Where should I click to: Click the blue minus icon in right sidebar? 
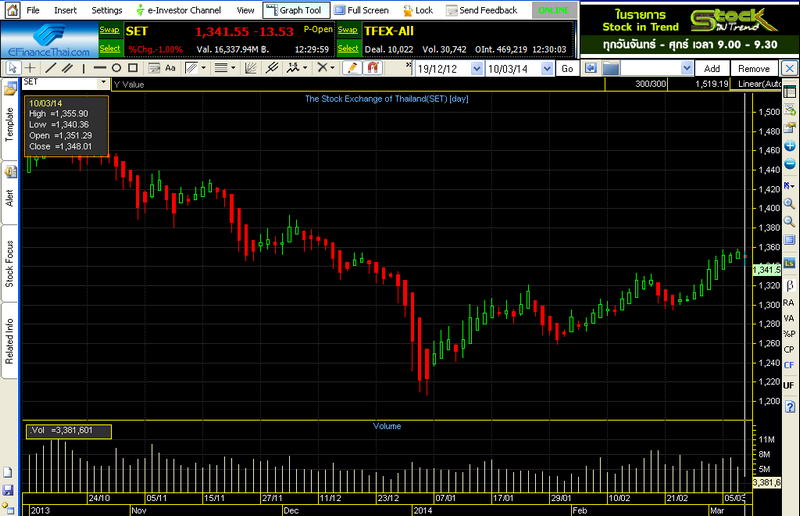coord(789,164)
